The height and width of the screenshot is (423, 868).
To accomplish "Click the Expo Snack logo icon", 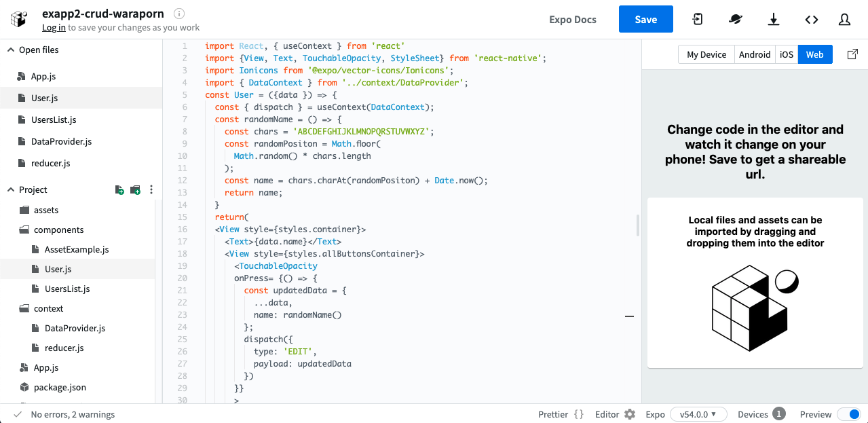I will point(20,19).
